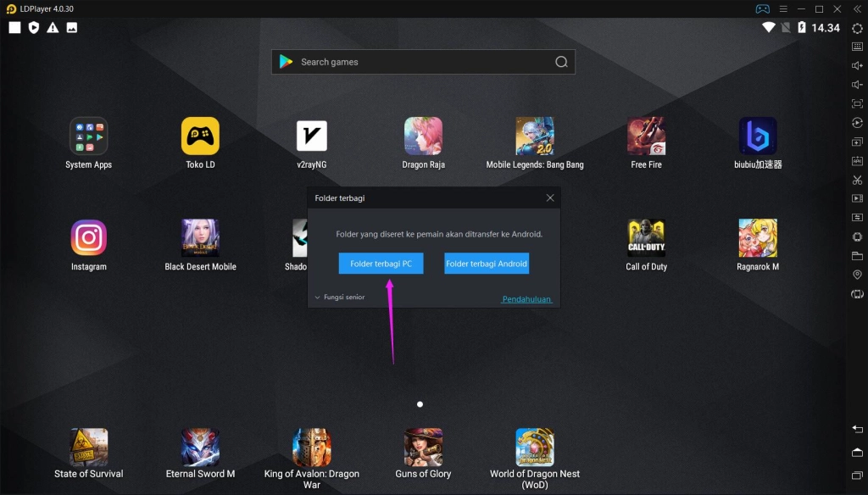Viewport: 868px width, 495px height.
Task: Open the hamburger menu in the title bar
Action: [782, 8]
